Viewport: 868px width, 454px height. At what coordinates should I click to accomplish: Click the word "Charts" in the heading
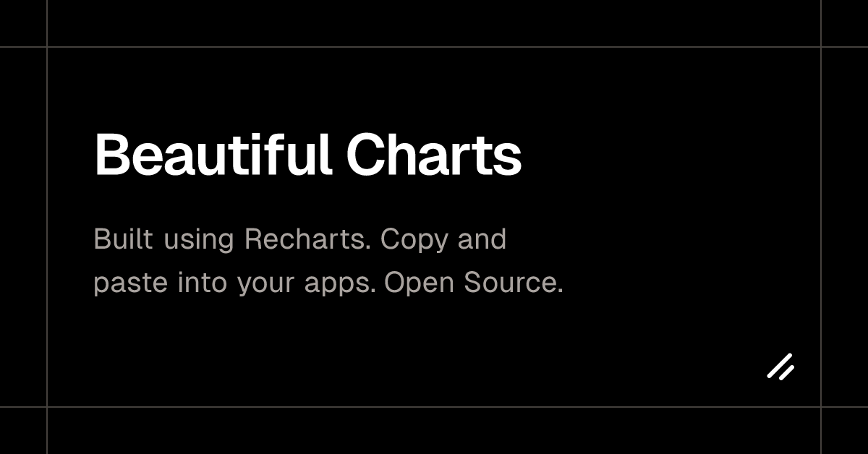(x=433, y=155)
